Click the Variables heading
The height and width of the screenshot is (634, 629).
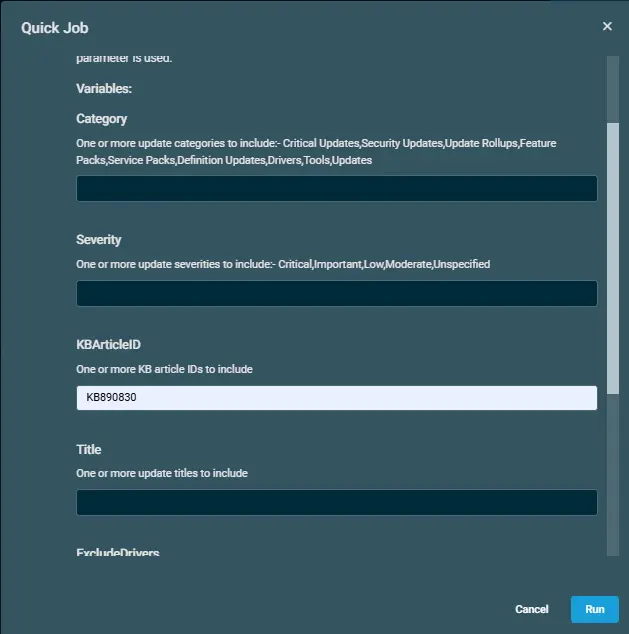click(104, 89)
